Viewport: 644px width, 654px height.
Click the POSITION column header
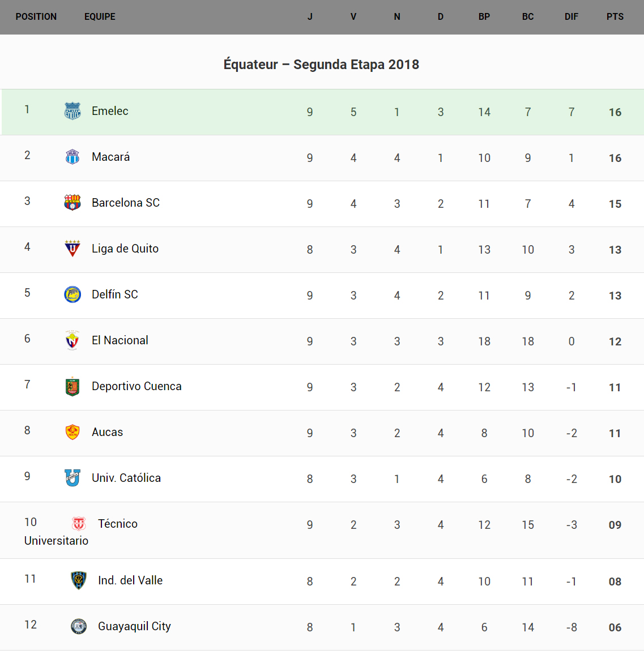coord(36,17)
